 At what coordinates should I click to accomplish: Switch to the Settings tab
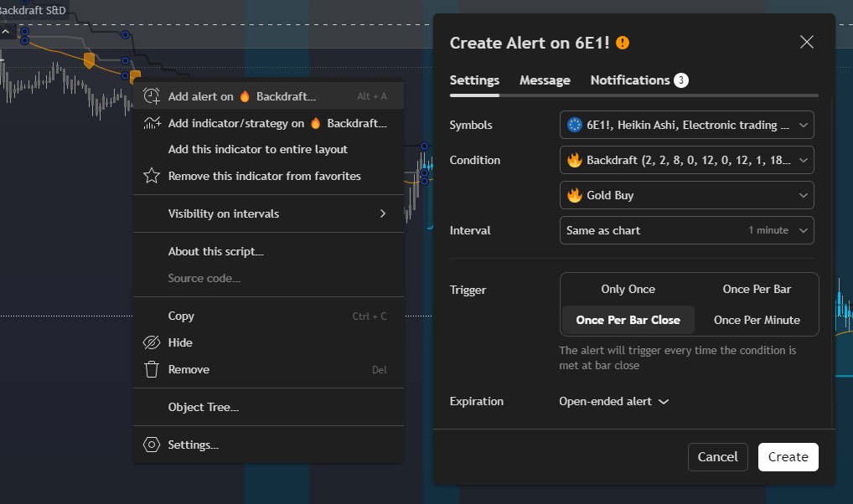[x=474, y=80]
